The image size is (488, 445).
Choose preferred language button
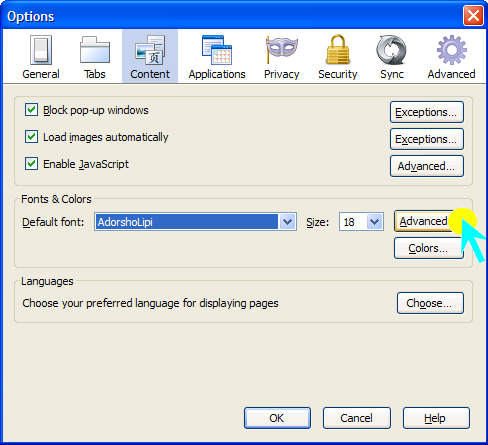click(x=430, y=303)
